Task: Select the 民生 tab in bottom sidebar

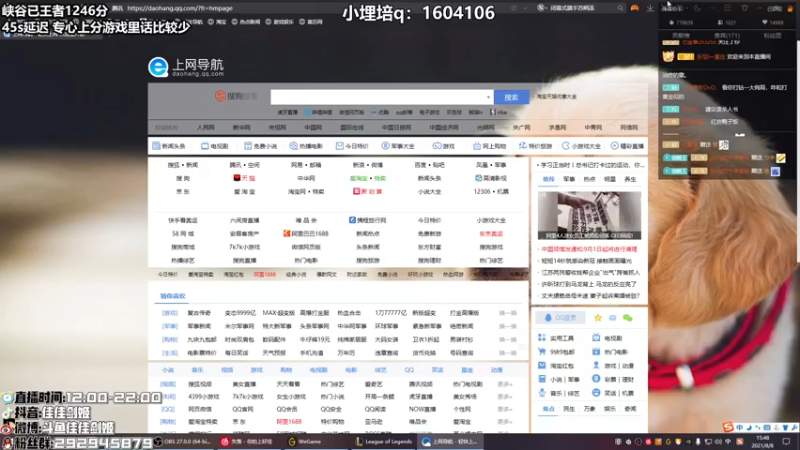Action: (x=569, y=409)
